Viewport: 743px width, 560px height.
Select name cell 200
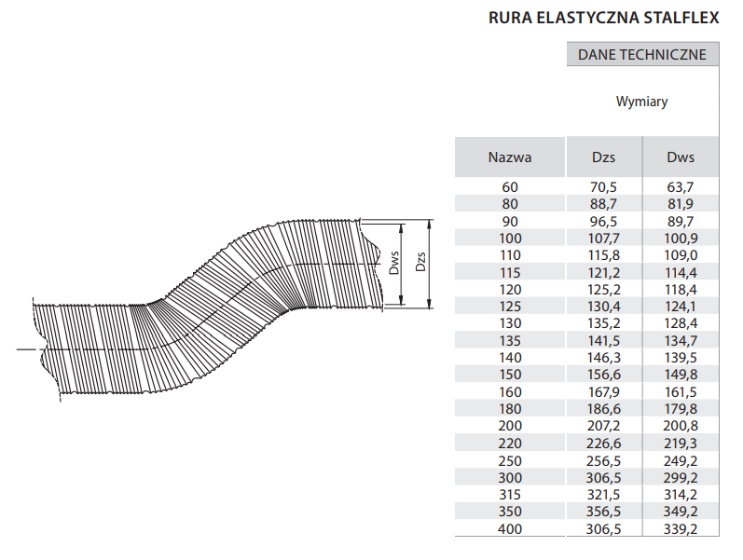click(x=510, y=426)
